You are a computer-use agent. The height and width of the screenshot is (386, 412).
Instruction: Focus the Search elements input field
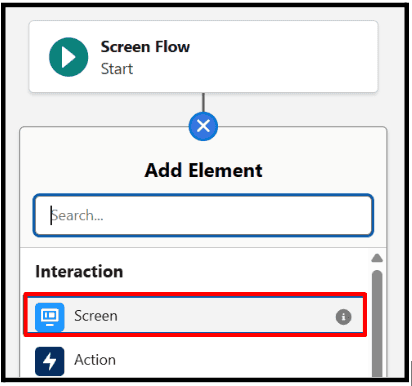click(x=203, y=215)
